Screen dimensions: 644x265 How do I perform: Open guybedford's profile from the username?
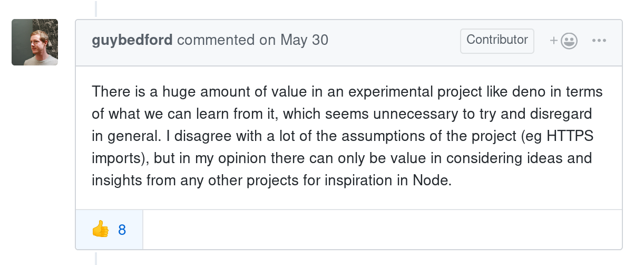[x=132, y=40]
